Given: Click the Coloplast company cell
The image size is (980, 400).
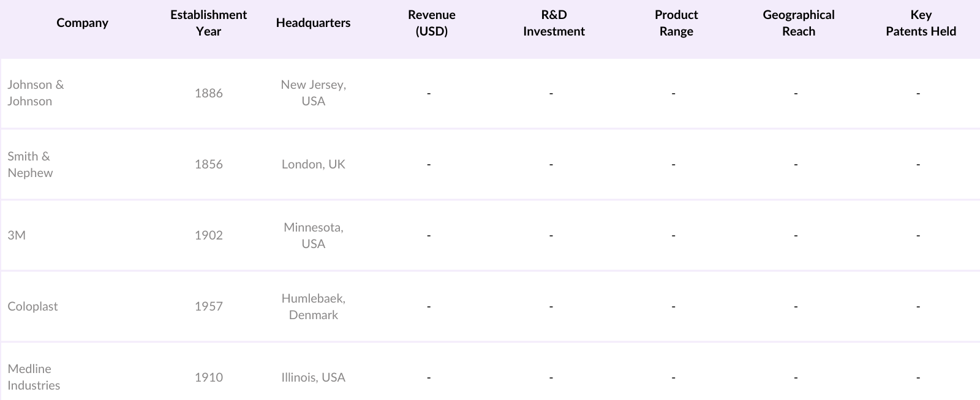Looking at the screenshot, I should (32, 306).
